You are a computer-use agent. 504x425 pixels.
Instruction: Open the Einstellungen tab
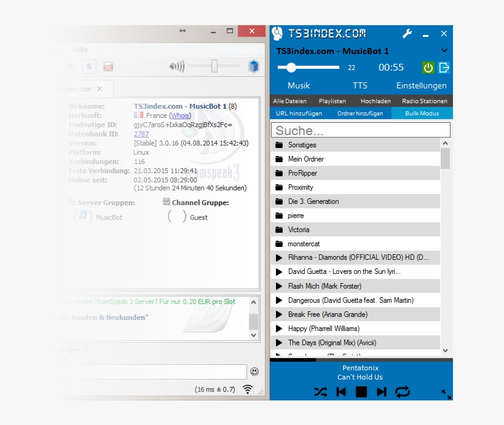click(x=422, y=86)
